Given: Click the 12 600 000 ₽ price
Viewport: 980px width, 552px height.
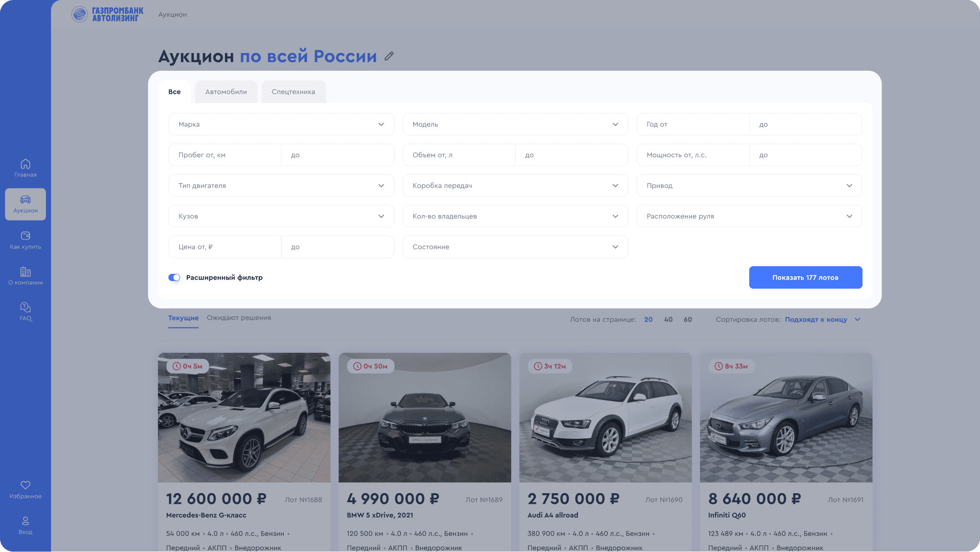Looking at the screenshot, I should tap(216, 499).
